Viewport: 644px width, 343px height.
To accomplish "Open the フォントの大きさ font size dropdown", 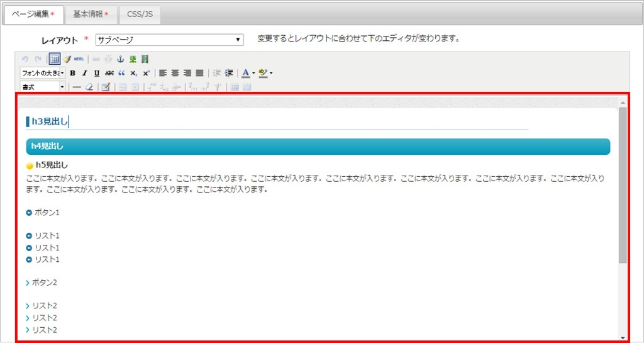I will 43,73.
